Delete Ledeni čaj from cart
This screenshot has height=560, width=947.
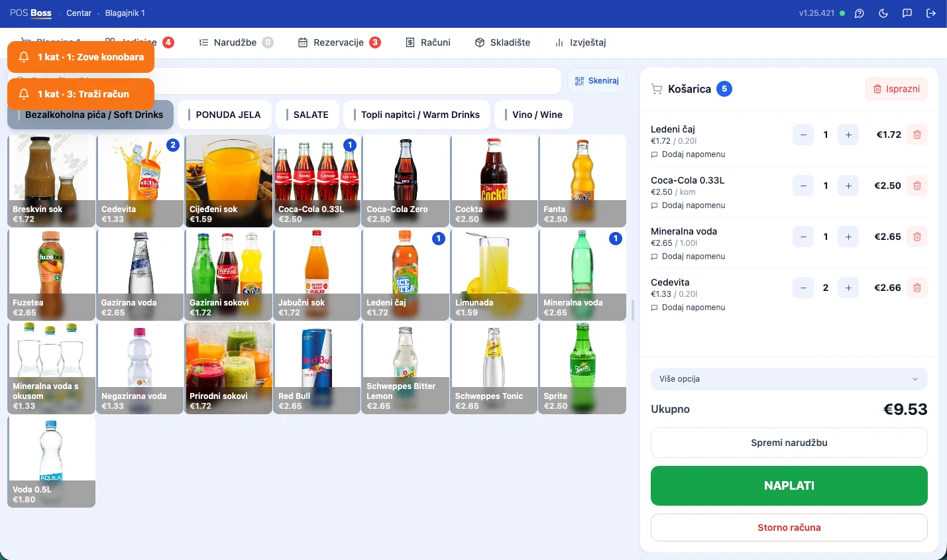click(x=917, y=135)
